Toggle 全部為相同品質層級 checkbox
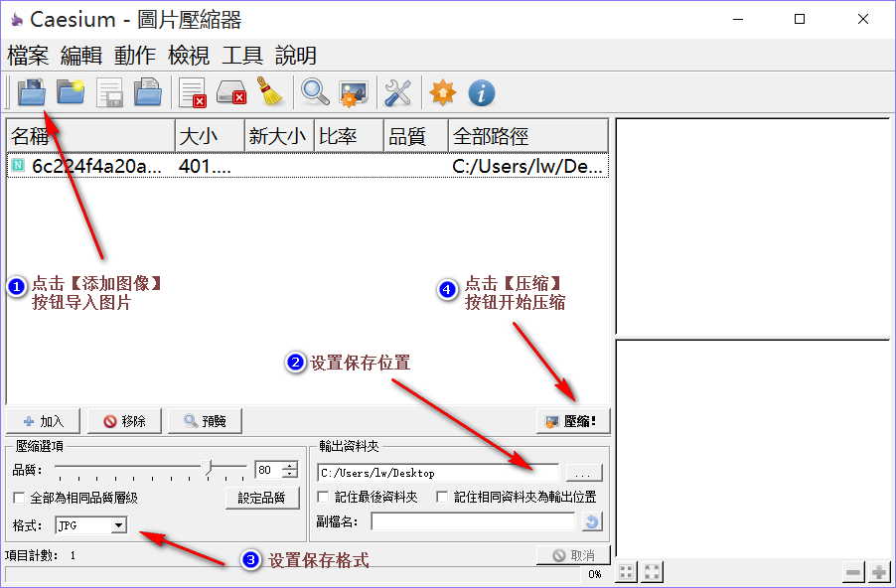This screenshot has height=588, width=896. [20, 498]
